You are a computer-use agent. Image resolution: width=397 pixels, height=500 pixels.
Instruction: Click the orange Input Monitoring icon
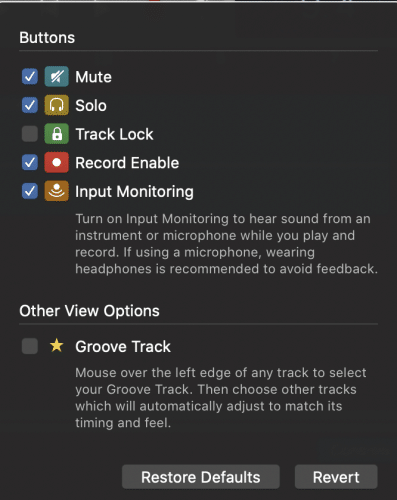57,191
